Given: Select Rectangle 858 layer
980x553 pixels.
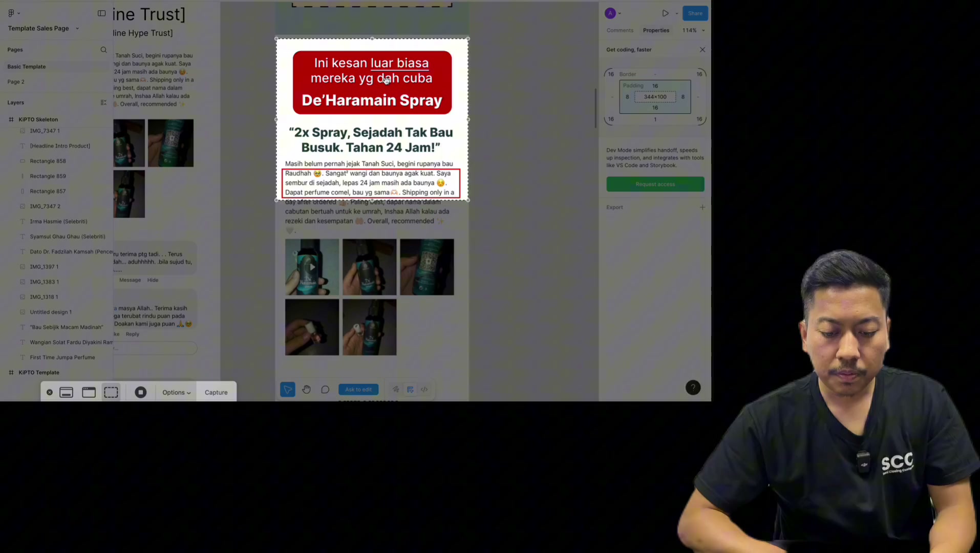Looking at the screenshot, I should pos(48,161).
